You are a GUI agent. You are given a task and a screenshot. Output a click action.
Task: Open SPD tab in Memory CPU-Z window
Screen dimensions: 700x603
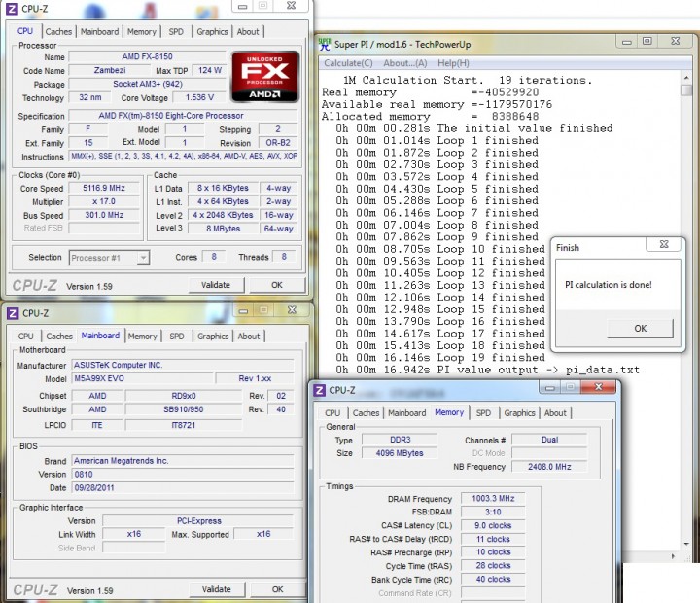click(x=483, y=413)
